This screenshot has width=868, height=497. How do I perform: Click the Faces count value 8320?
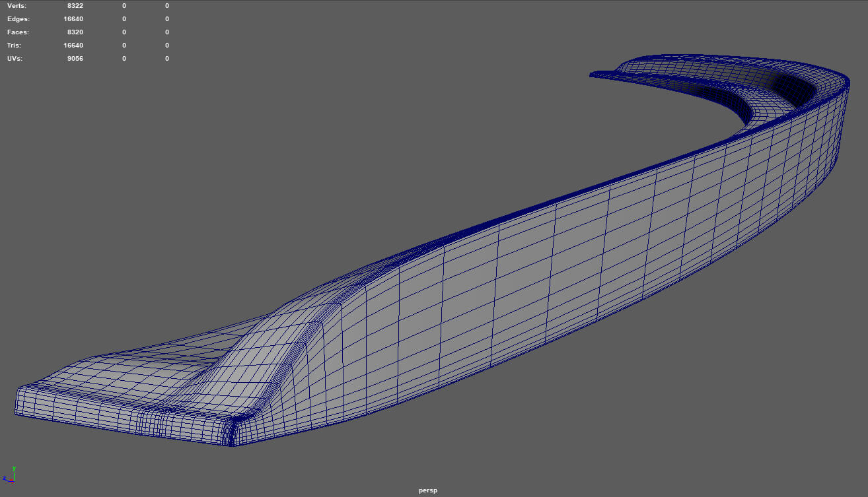point(75,32)
